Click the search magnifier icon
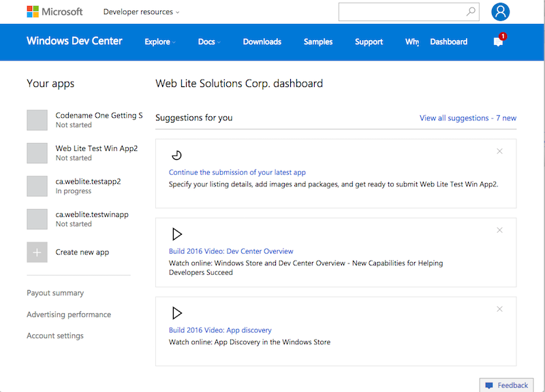Screen dimensions: 545x392 471,12
